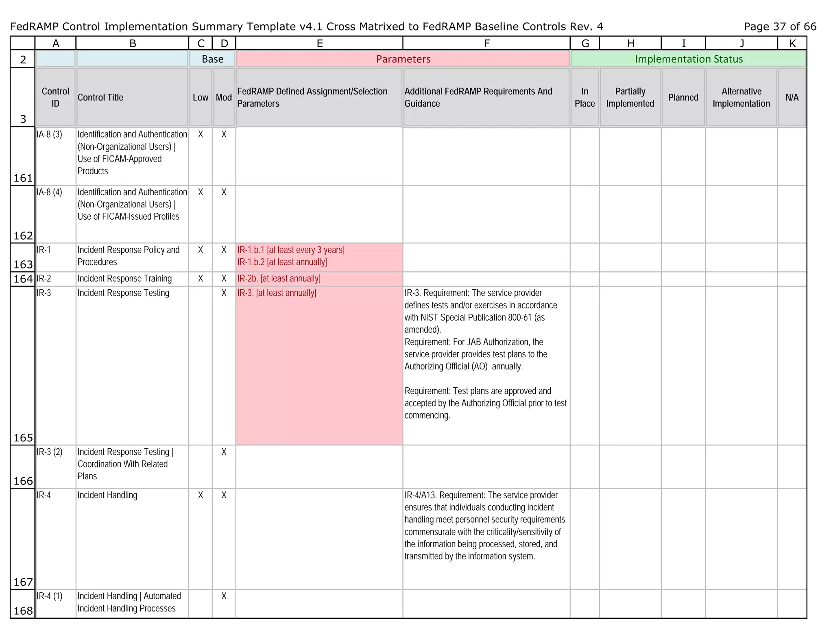This screenshot has height=644, width=833.
Task: Click the Low column header cell
Action: click(201, 97)
